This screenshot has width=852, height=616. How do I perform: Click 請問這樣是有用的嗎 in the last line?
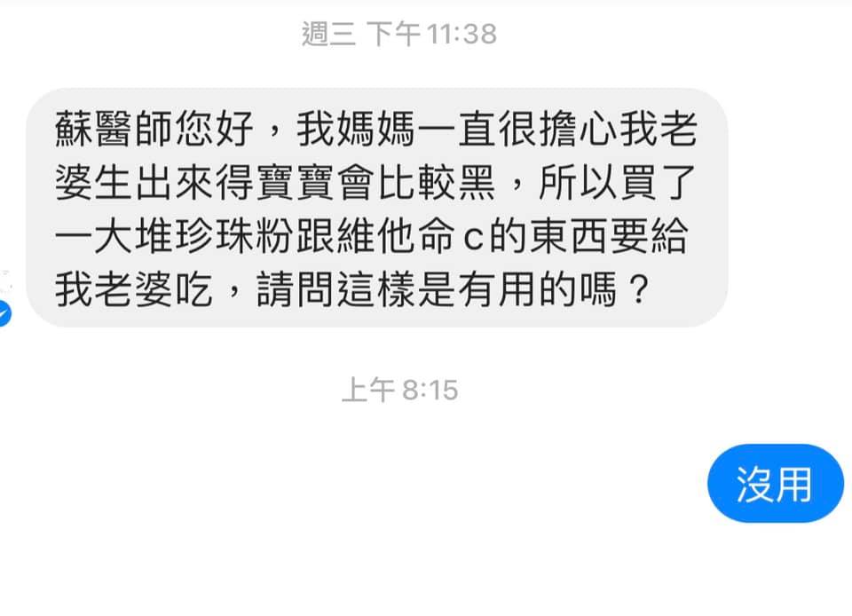tap(437, 289)
